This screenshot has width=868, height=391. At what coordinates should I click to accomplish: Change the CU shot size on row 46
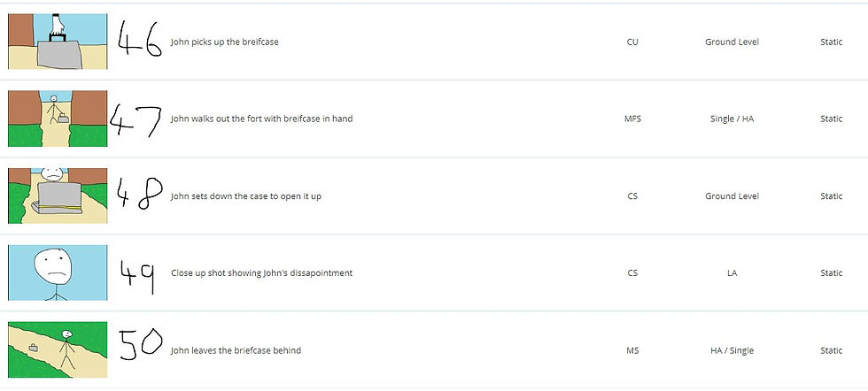click(x=632, y=42)
